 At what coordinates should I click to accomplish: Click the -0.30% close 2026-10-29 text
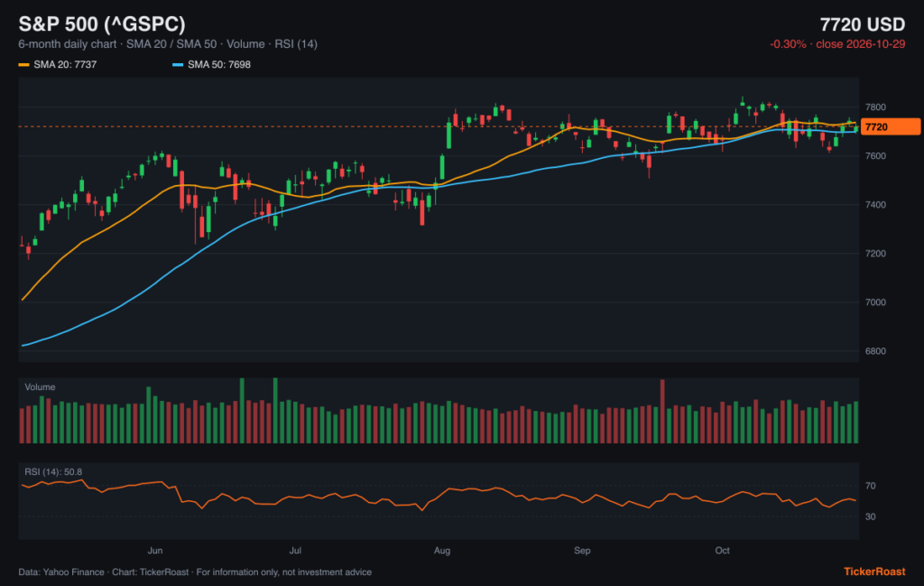pyautogui.click(x=837, y=44)
